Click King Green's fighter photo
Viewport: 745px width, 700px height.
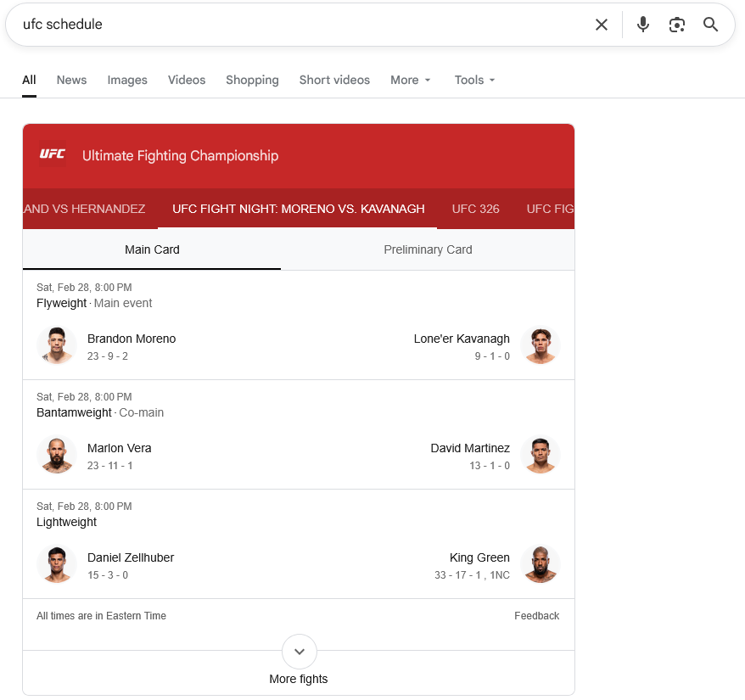(x=541, y=564)
